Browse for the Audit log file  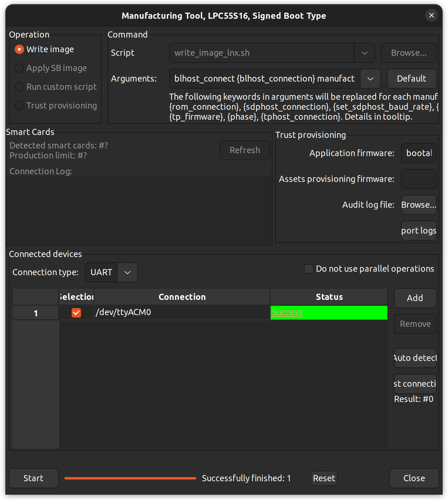[x=418, y=205]
